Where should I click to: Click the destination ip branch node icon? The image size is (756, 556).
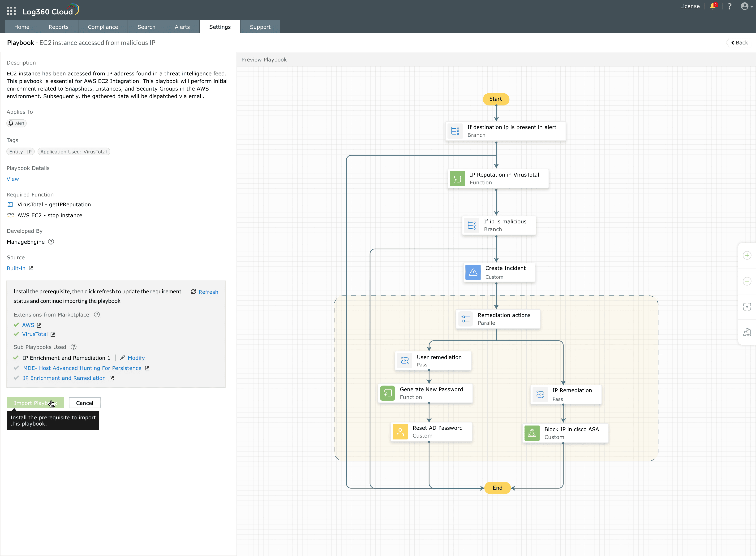point(455,131)
